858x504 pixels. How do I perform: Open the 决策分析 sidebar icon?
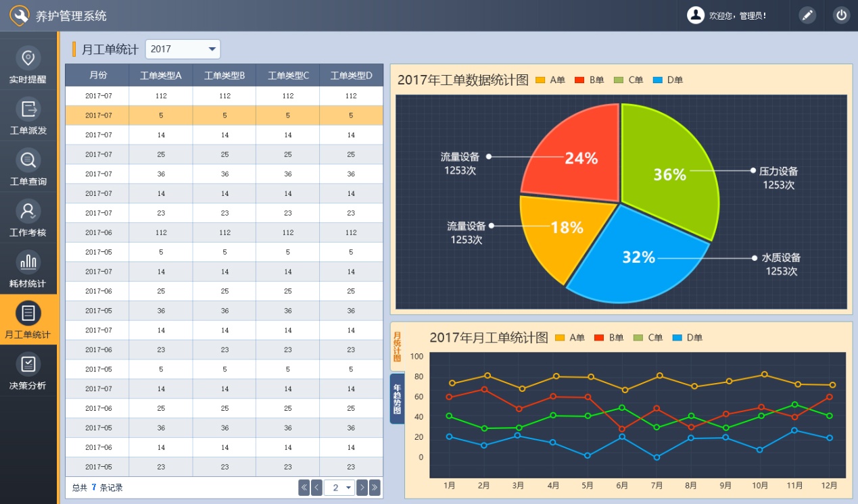click(x=28, y=365)
